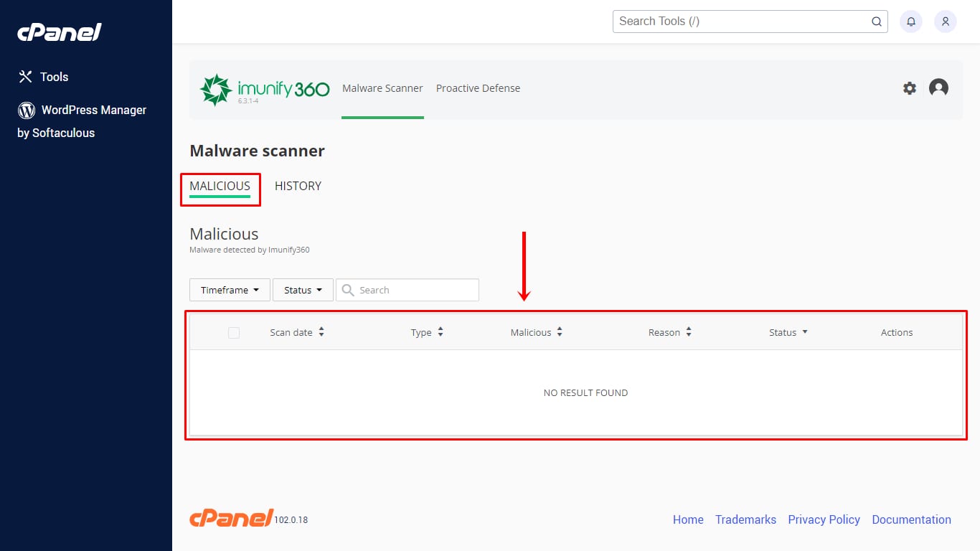The height and width of the screenshot is (551, 980).
Task: Open Tools from the sidebar
Action: tap(43, 77)
